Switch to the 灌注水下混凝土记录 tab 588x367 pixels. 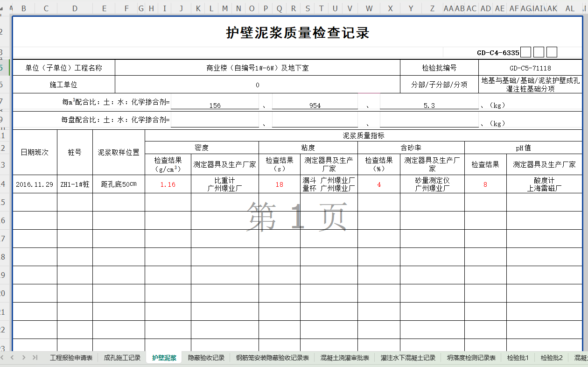[408, 358]
